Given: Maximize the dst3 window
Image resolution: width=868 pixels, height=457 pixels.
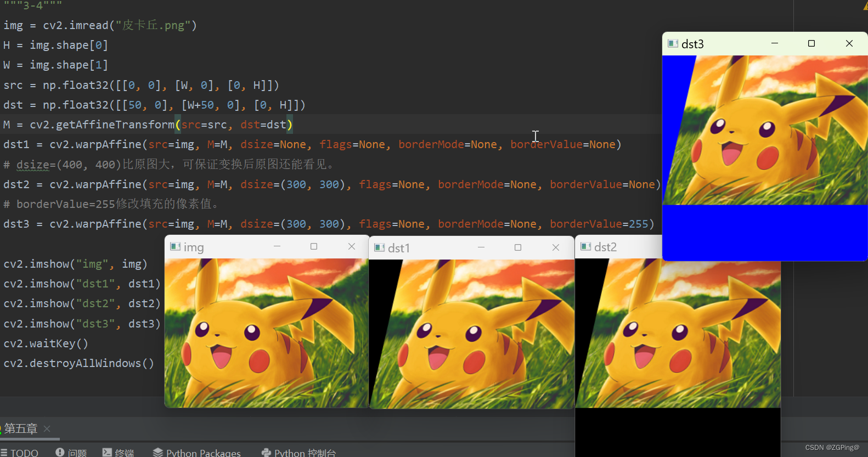Looking at the screenshot, I should pyautogui.click(x=811, y=44).
